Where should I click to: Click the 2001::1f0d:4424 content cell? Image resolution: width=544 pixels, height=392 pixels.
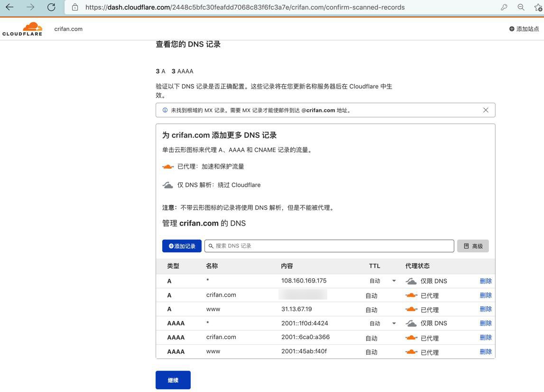click(304, 323)
